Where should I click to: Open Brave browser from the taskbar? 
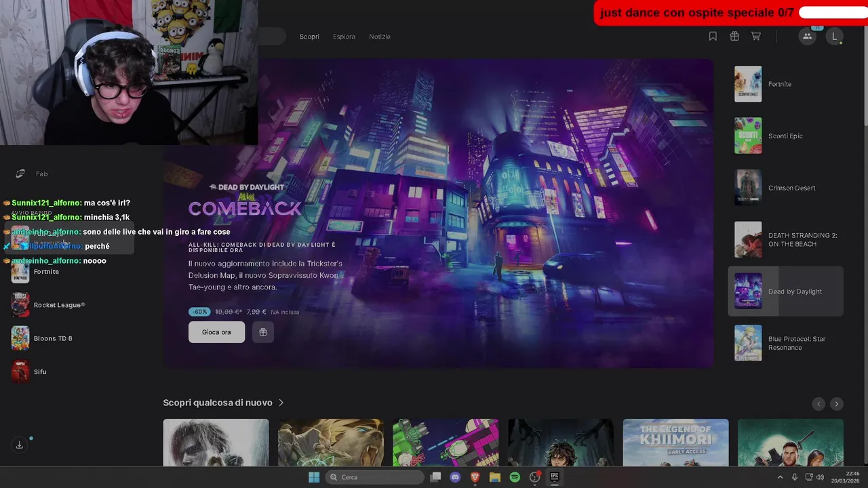tap(475, 477)
